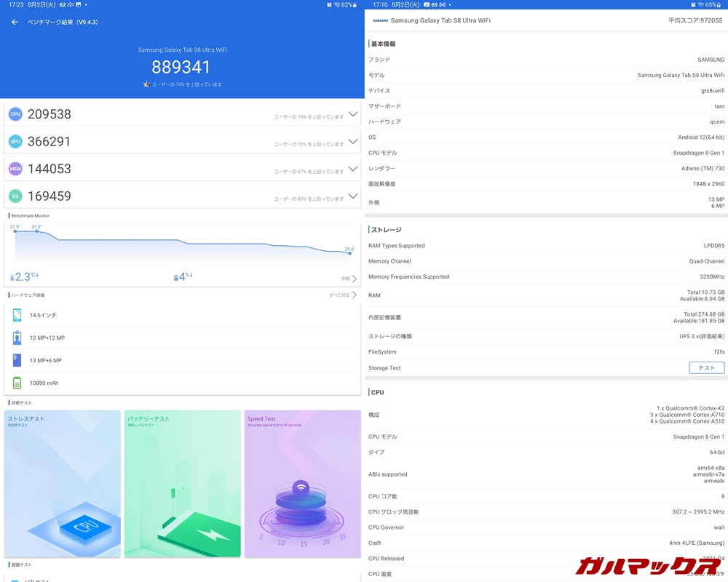Tap the 10880 mAh battery icon
Viewport: 728px width, 582px height.
click(17, 383)
